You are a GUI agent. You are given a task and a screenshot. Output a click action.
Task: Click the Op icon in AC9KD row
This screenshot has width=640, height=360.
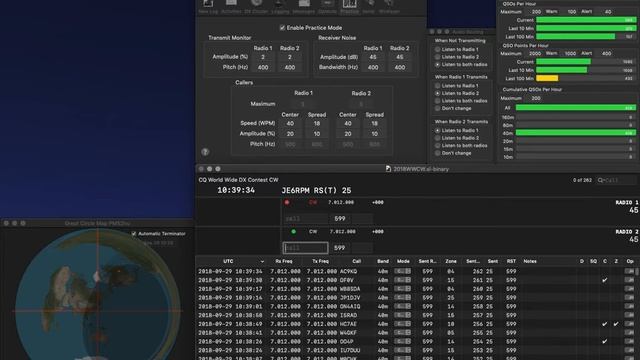tap(629, 271)
